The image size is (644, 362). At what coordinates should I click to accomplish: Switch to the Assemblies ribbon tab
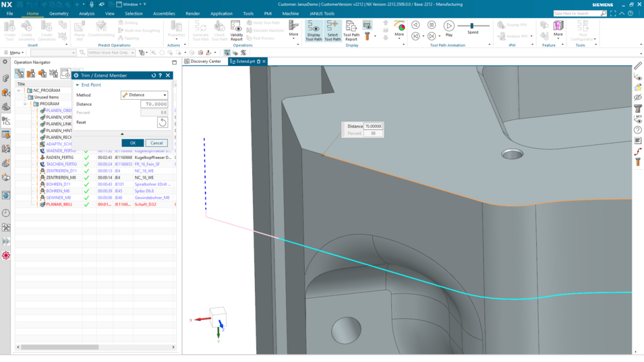click(164, 13)
